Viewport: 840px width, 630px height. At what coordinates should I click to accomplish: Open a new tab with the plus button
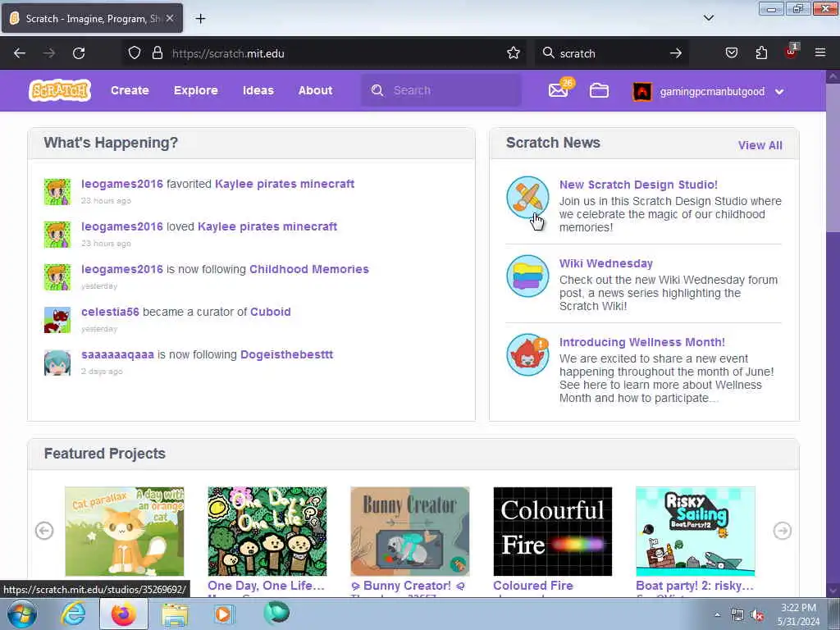tap(200, 19)
